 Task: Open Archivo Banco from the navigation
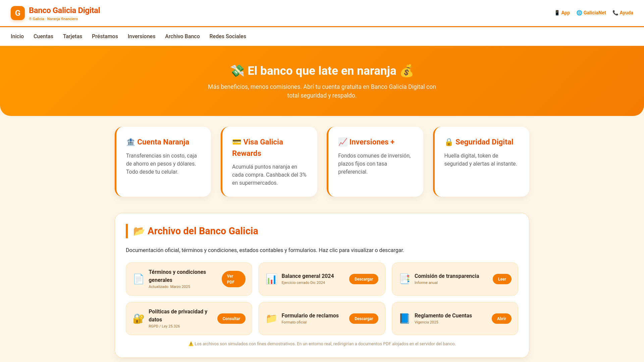pos(182,36)
